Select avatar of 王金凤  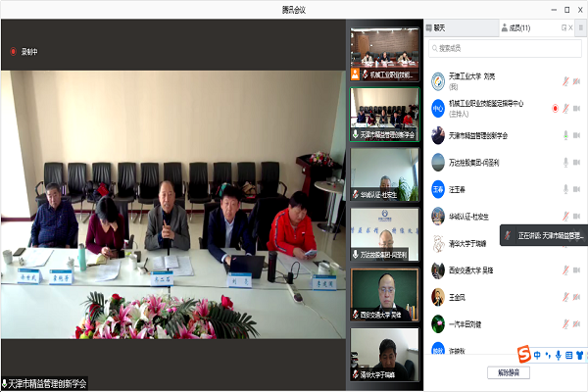coord(438,298)
